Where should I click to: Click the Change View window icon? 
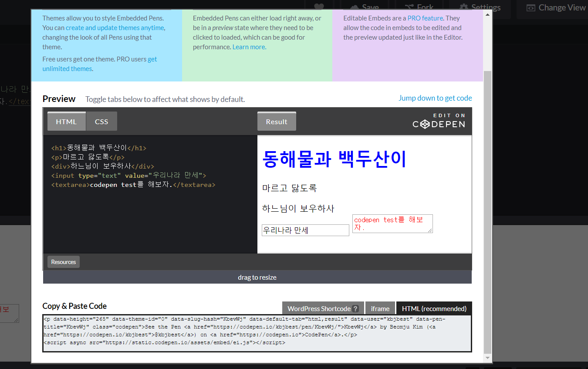(531, 7)
